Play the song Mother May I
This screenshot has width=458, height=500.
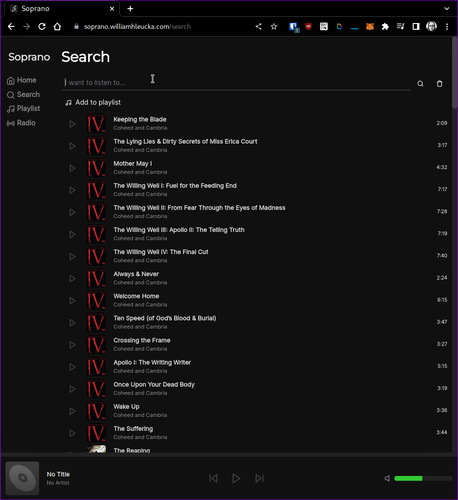pyautogui.click(x=72, y=168)
